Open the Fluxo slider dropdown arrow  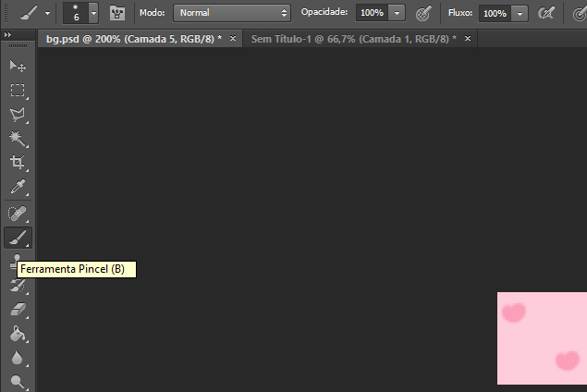(520, 14)
